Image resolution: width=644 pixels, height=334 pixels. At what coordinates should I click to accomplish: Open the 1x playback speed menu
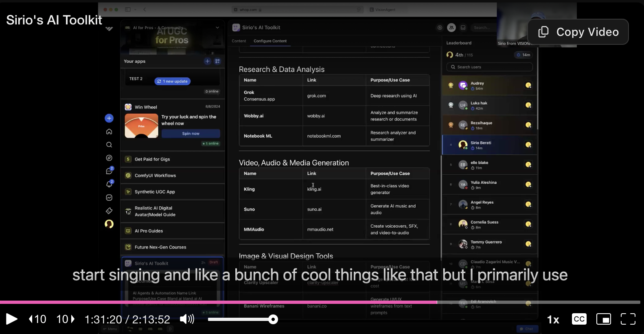click(x=553, y=320)
